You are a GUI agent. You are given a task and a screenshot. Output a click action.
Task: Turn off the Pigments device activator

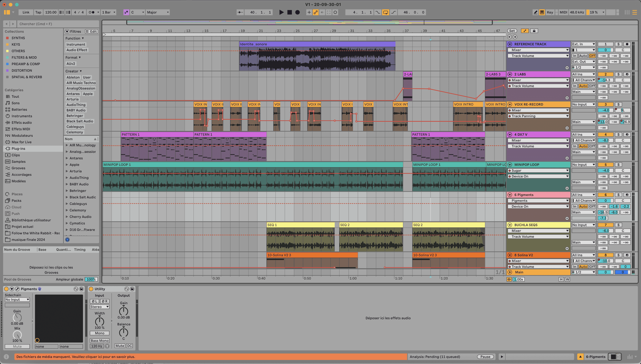coord(6,289)
